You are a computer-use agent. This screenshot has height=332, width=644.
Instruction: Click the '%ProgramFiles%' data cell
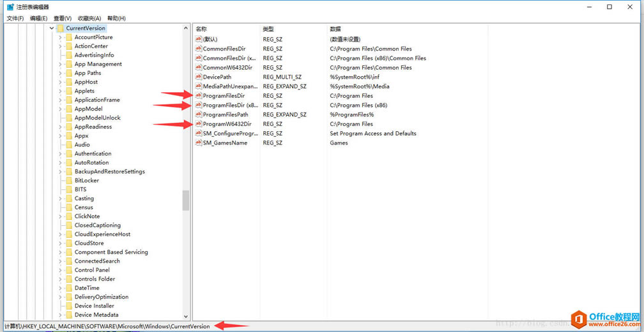[352, 115]
